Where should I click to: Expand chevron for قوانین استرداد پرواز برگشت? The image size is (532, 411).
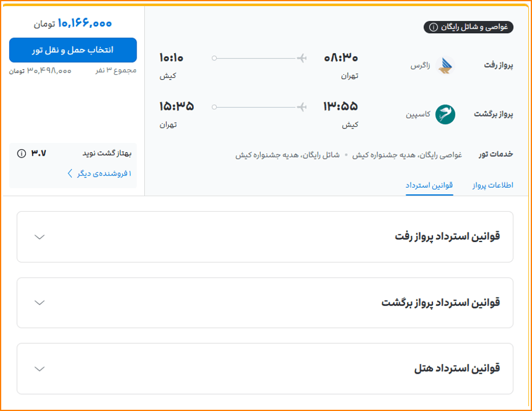tap(40, 302)
